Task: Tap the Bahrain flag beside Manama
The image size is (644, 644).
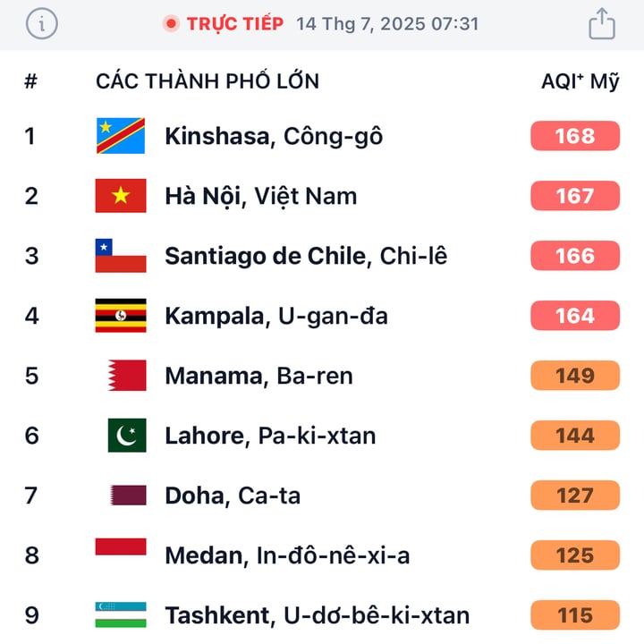Action: coord(126,376)
